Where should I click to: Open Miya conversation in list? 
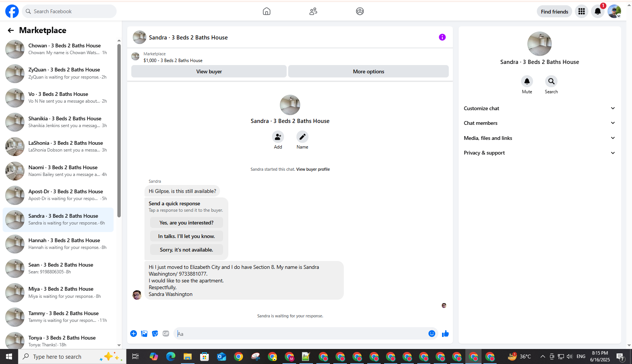58,293
